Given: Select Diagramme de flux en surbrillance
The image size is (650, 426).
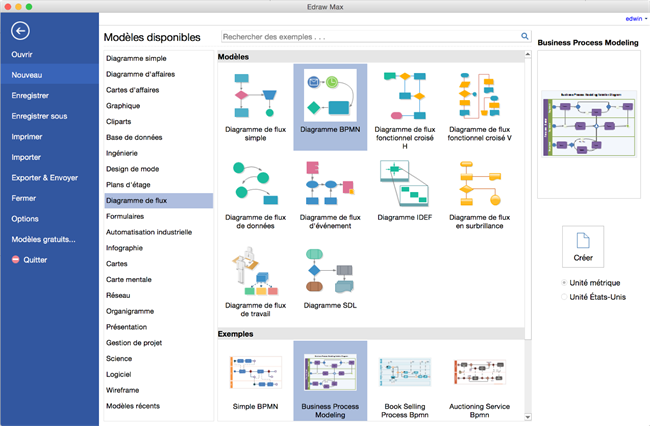Looking at the screenshot, I should (x=479, y=195).
